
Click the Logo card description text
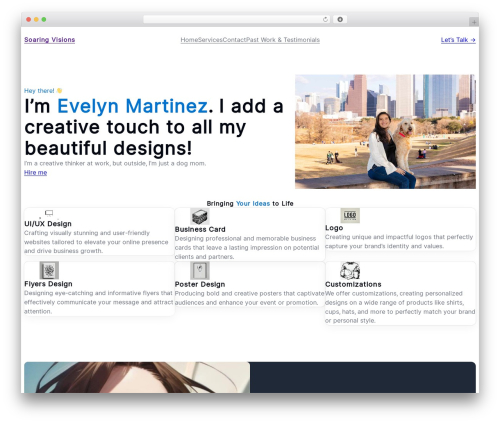click(399, 242)
